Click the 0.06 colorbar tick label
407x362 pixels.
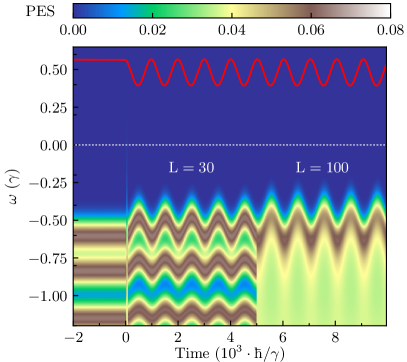click(x=311, y=30)
